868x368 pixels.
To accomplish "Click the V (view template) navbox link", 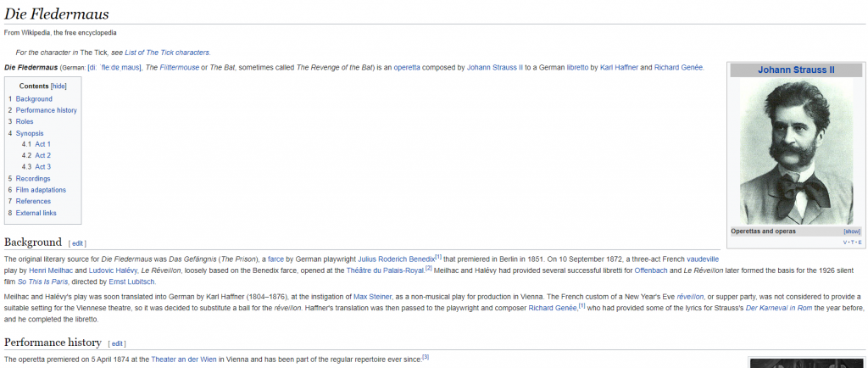I will click(845, 243).
